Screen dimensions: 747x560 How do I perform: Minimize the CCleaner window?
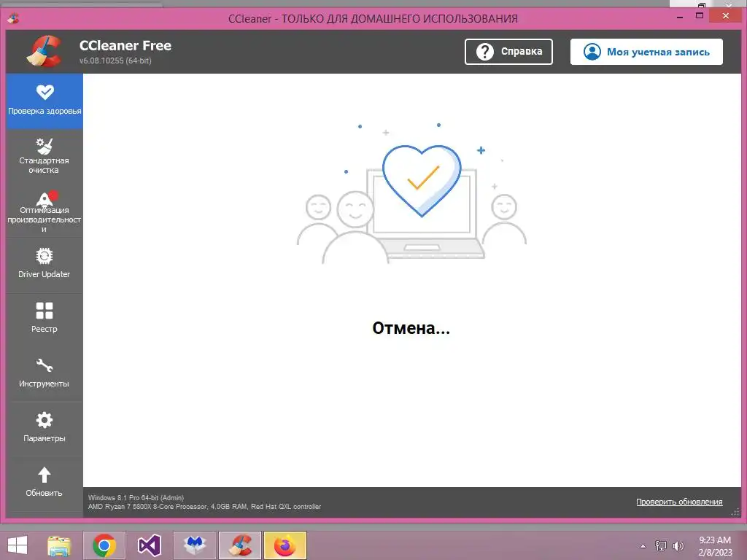(680, 17)
